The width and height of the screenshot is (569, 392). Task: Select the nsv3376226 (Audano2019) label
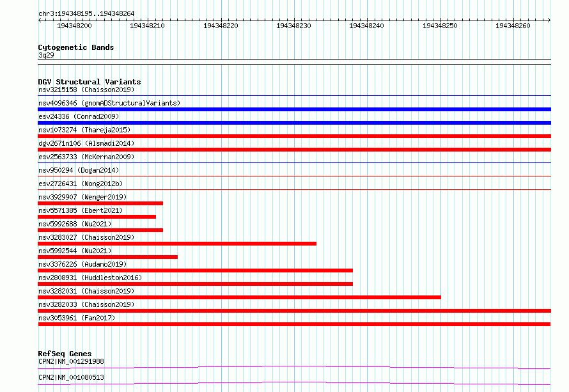coord(82,264)
